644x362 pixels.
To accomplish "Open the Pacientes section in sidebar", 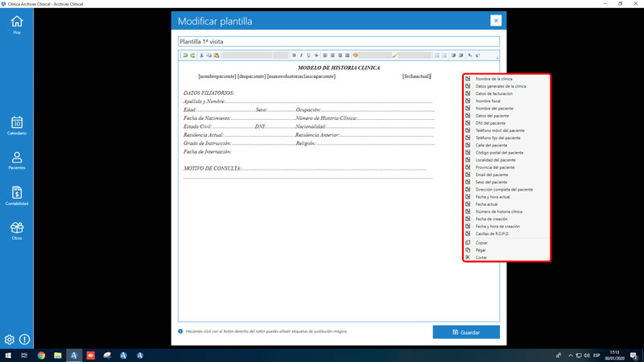I will point(17,160).
